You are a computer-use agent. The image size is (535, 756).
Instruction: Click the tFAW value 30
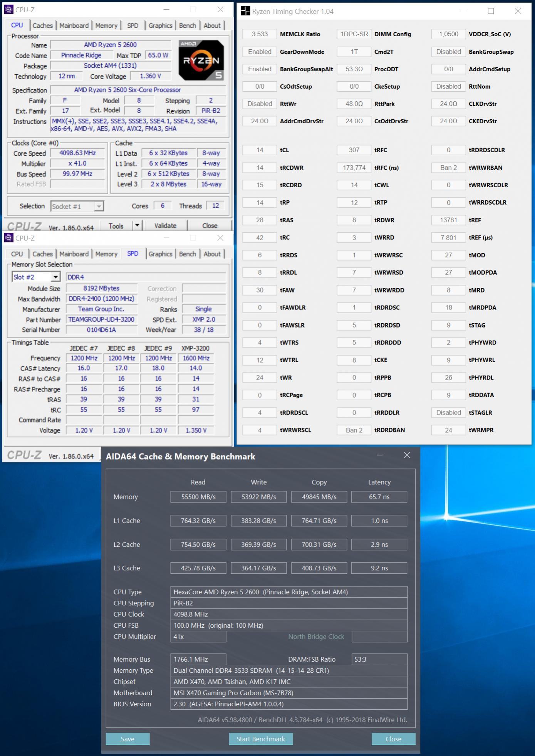[260, 290]
